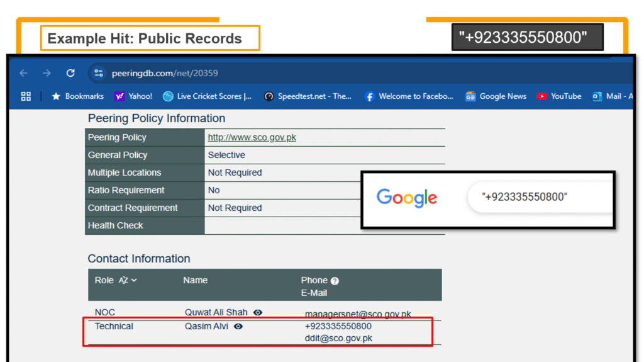Image resolution: width=644 pixels, height=362 pixels.
Task: Toggle visibility eye for Qasim Alvi
Action: [x=238, y=327]
